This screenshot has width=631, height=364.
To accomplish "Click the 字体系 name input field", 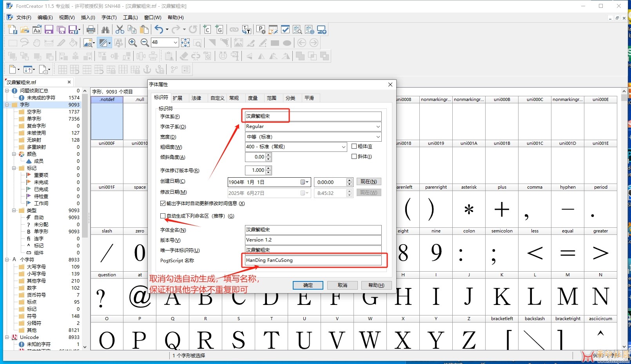I will (x=313, y=116).
